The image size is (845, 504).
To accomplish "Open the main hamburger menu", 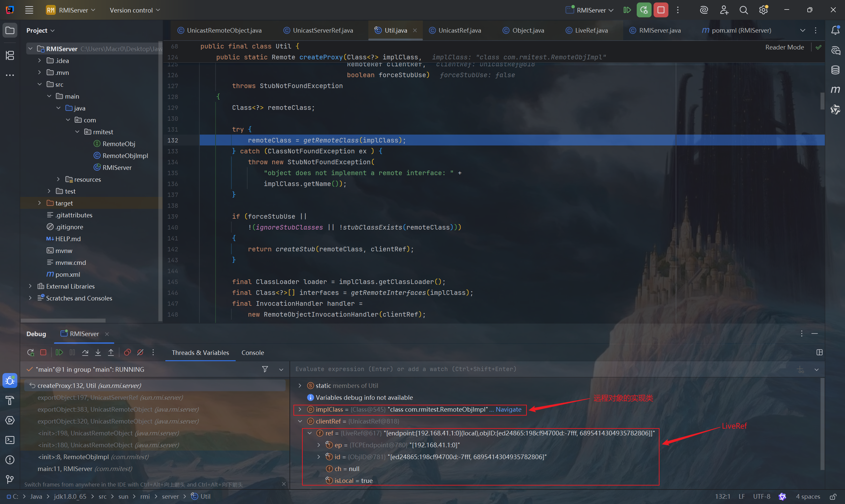I will coord(29,10).
